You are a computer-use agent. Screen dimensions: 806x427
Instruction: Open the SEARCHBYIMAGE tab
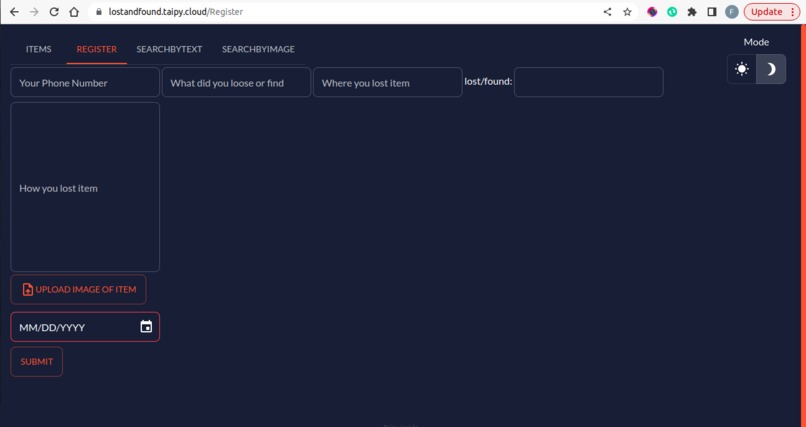(258, 49)
